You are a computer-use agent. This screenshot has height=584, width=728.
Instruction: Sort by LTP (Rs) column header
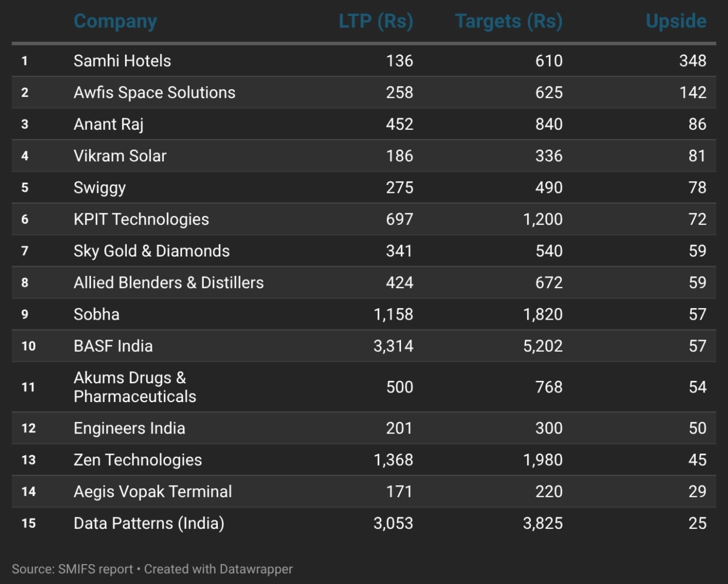coord(376,22)
